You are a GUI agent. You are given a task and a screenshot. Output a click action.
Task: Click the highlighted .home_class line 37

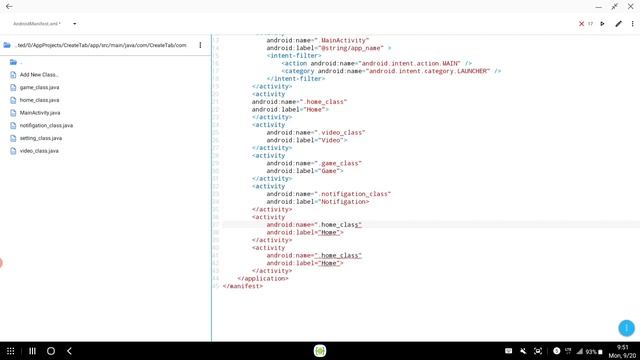coord(314,225)
